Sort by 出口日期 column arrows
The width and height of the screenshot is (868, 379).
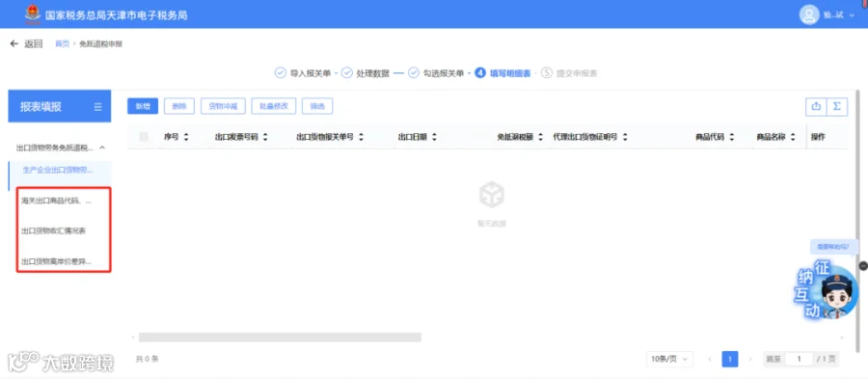434,137
